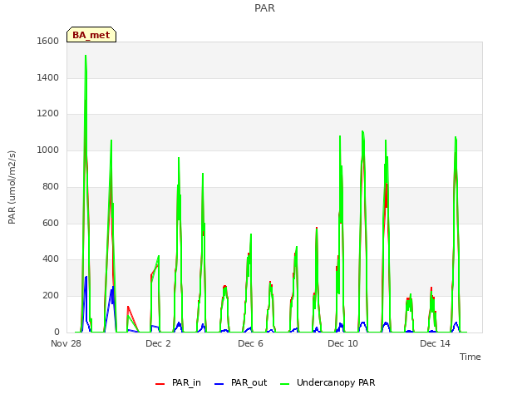Click the Time x-axis label
532x399 pixels.
[x=470, y=357]
